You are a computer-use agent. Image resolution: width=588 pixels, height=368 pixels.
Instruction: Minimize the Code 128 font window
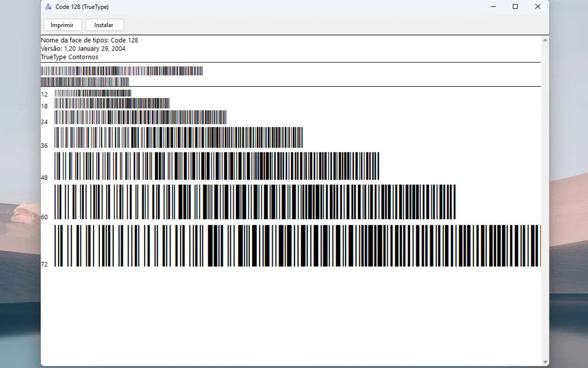coord(493,6)
